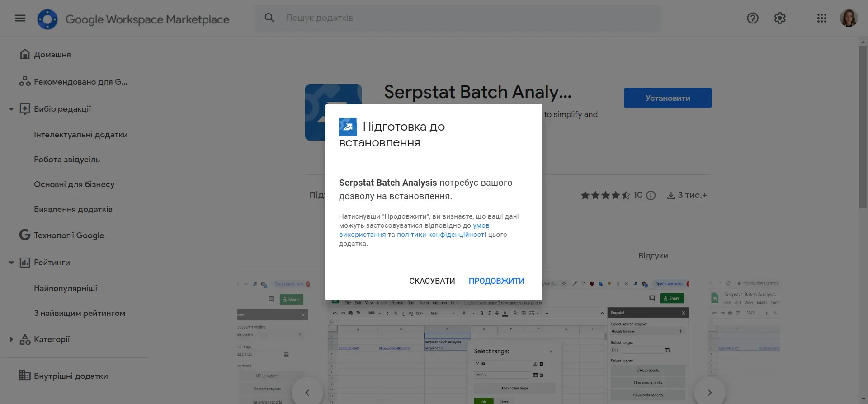Open Робота звідусіль category

pyautogui.click(x=67, y=160)
